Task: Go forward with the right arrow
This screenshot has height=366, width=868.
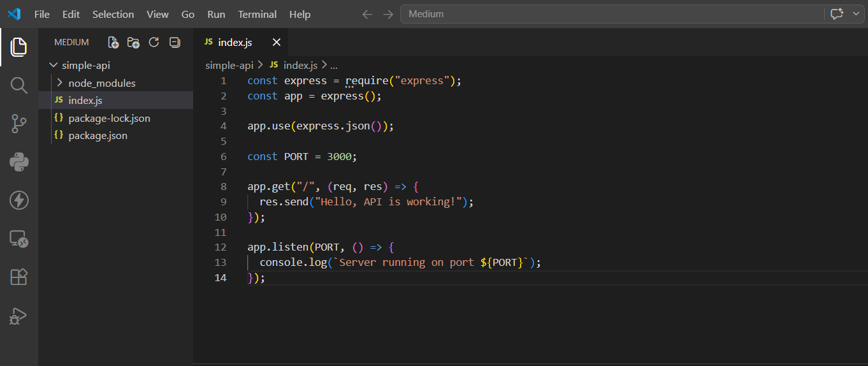Action: pyautogui.click(x=388, y=14)
